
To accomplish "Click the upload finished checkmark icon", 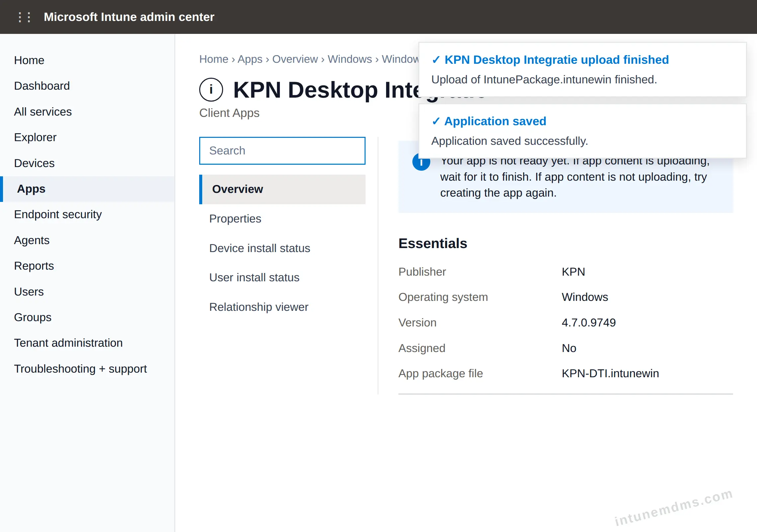I will (436, 60).
